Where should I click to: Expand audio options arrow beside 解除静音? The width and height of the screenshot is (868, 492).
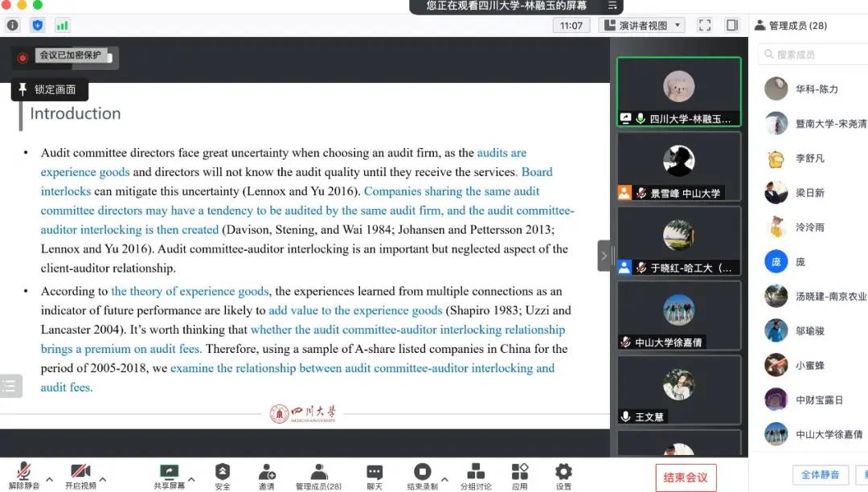49,480
